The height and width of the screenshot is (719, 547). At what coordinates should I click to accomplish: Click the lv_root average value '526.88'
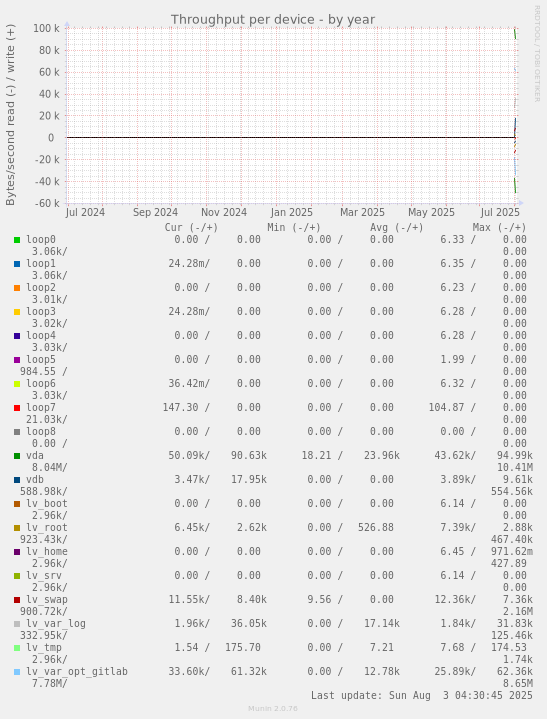(376, 527)
